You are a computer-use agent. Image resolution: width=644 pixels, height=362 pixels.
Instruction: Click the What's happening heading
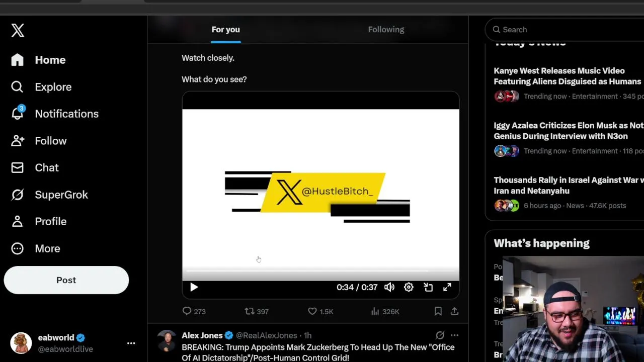541,243
